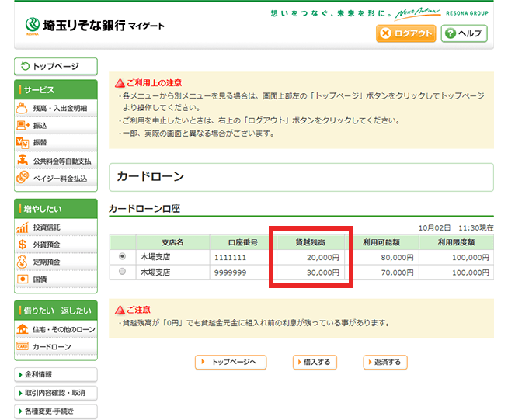Click the card icon for カードローン
Screen dimensions: 508x420
coord(23,346)
